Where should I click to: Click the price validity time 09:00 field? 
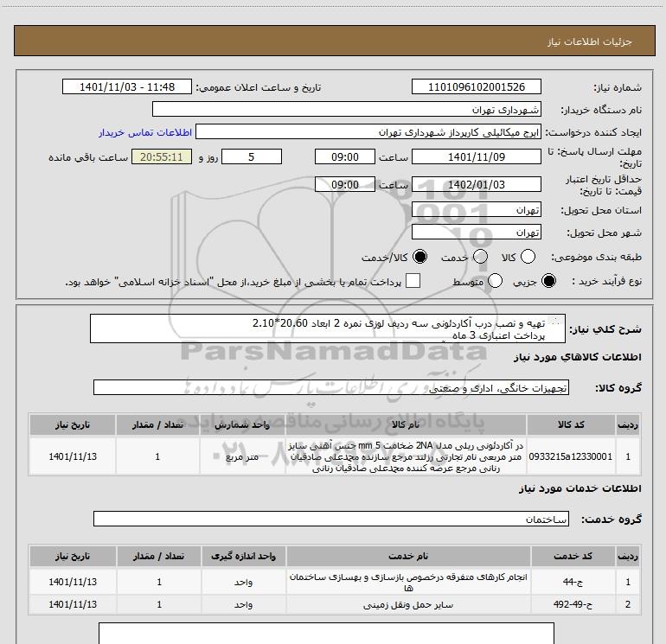click(x=345, y=184)
